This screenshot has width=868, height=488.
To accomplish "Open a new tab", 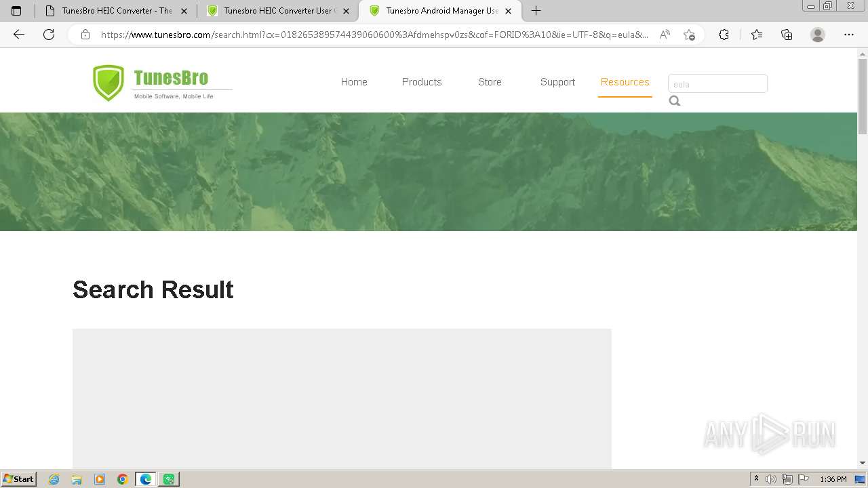I will click(536, 11).
